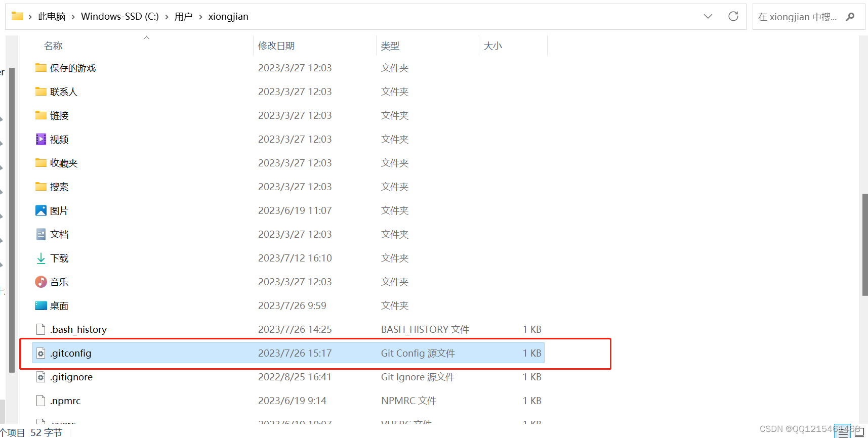Click the search magnifier icon

point(850,17)
